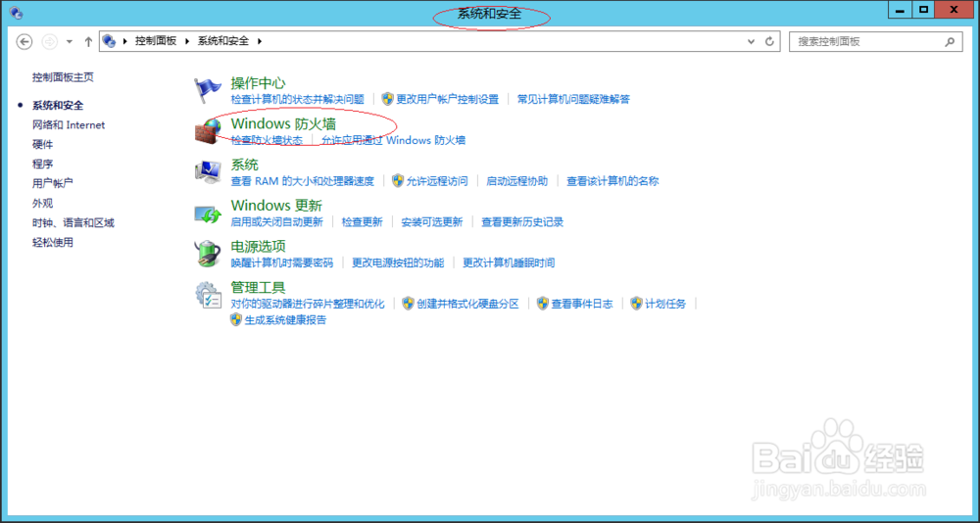
Task: Click the Action Center flag icon
Action: [208, 91]
